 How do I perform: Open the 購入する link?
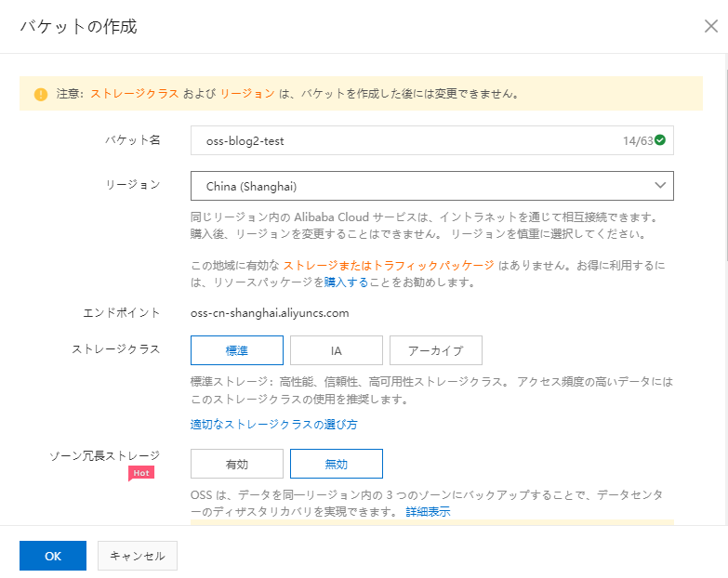[346, 282]
